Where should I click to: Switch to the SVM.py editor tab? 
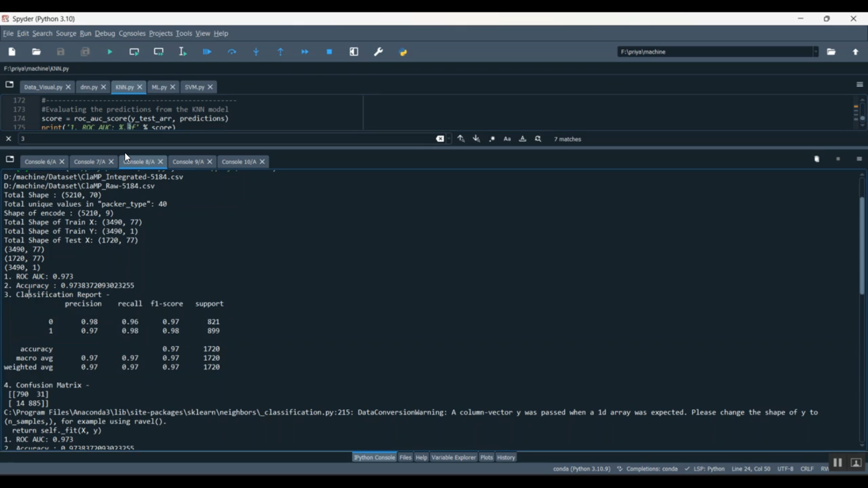194,87
